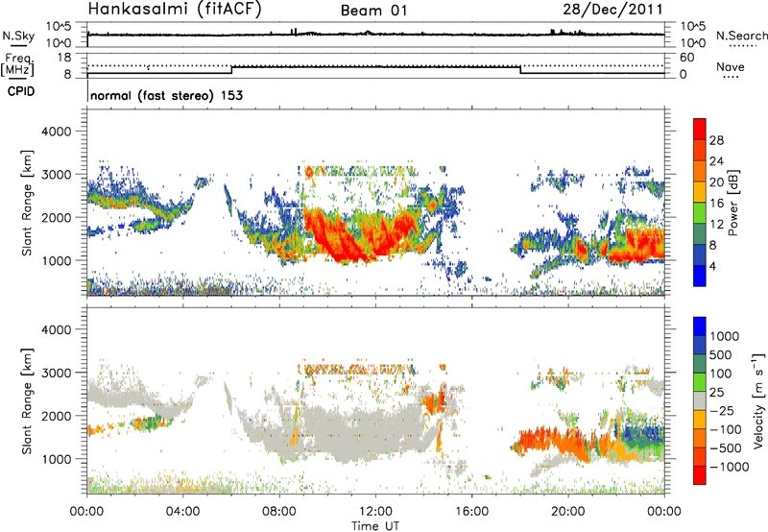Screen dimensions: 768x532
Task: Click the '1000' Velocity colorbar tick value
Action: [725, 336]
